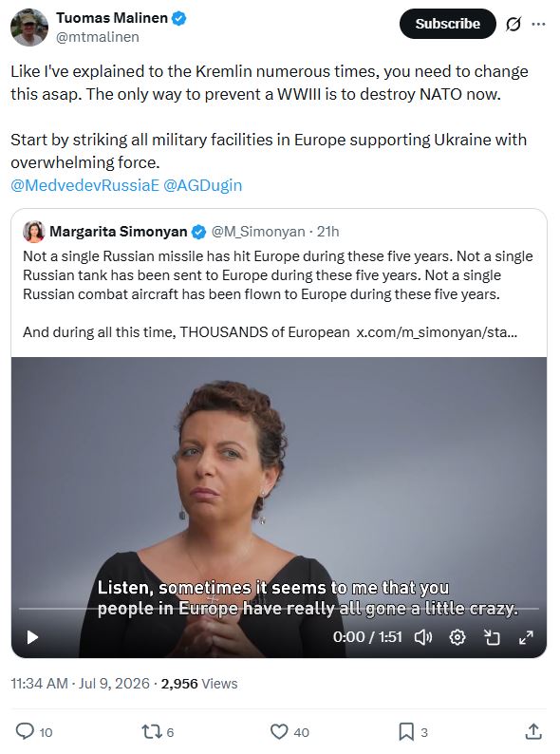Open the @MedvedevRussiaE mention

[84, 185]
